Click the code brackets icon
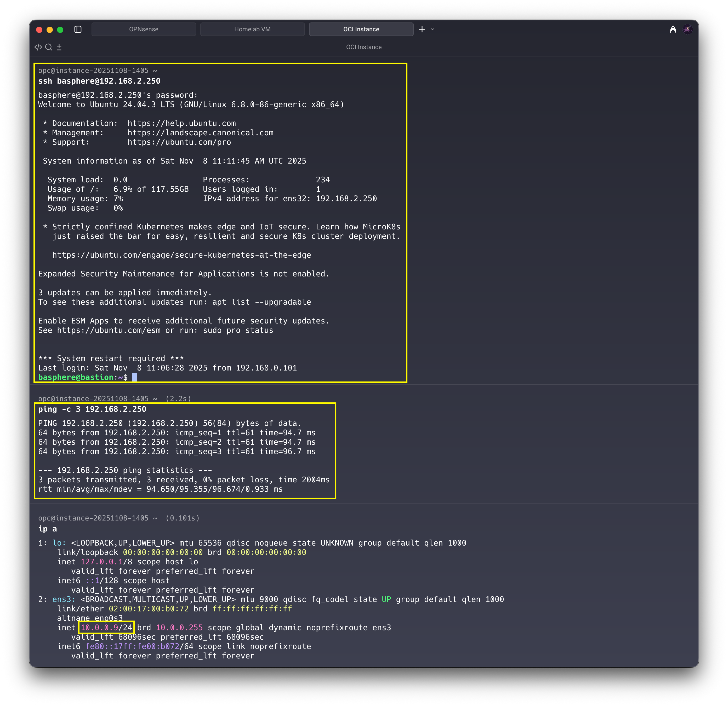The height and width of the screenshot is (706, 728). click(x=38, y=47)
